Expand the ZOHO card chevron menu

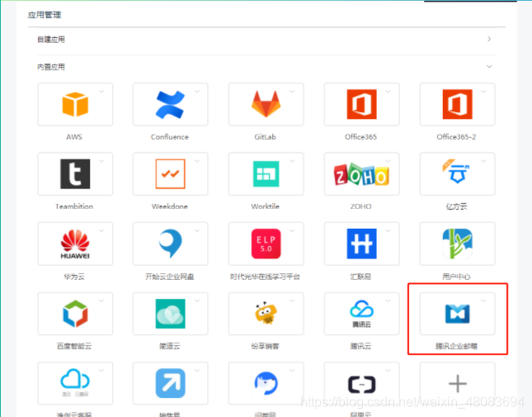(x=388, y=161)
